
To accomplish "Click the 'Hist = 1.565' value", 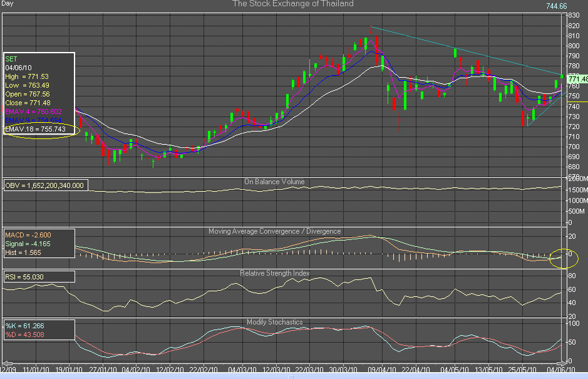I will tap(23, 252).
